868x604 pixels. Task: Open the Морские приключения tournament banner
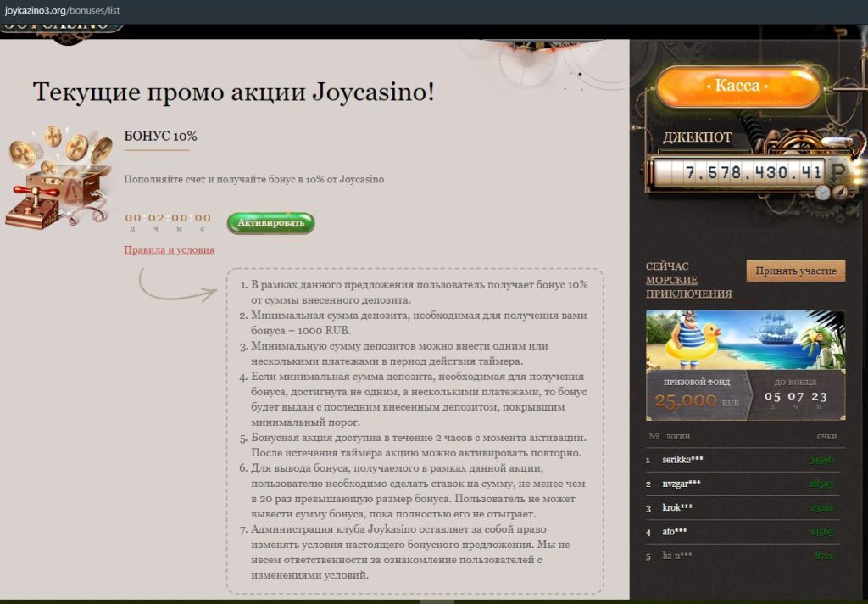coord(745,339)
